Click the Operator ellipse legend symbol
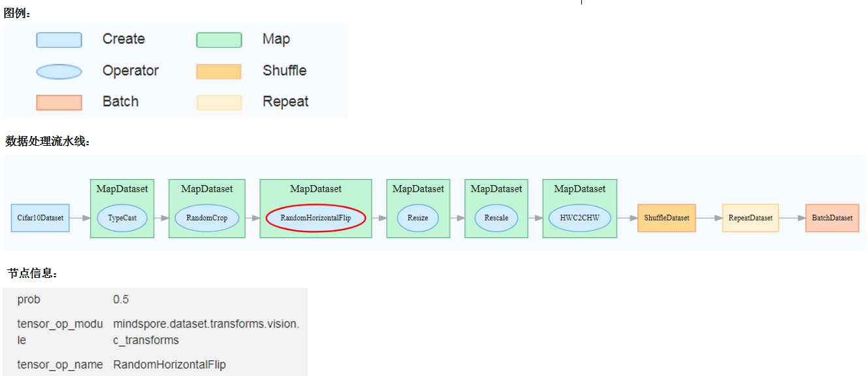 (x=59, y=71)
